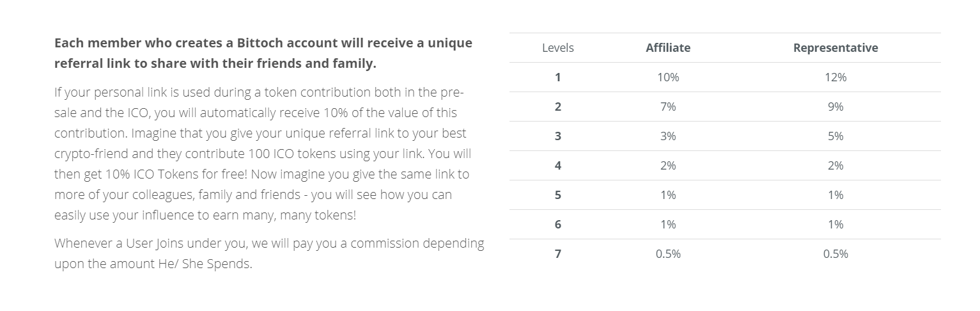
Task: Click level 7 row number
Action: click(x=557, y=254)
